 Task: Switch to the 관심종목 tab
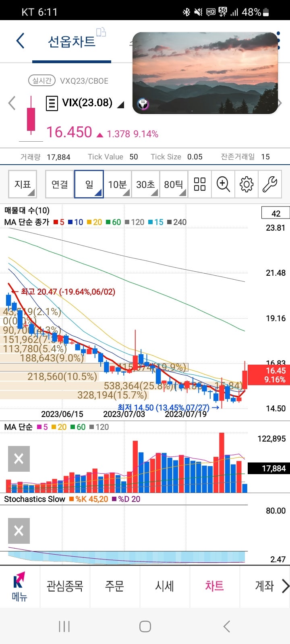tap(65, 586)
